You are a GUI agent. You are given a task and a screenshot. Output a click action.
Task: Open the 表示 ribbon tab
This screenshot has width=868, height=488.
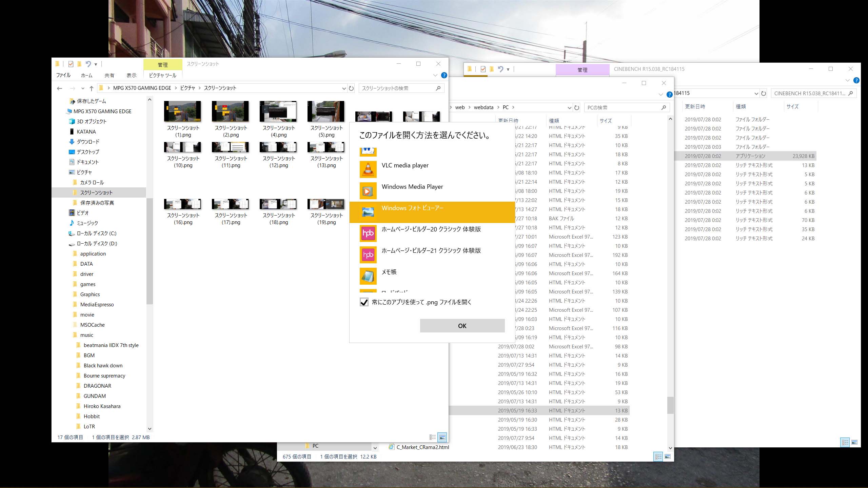click(131, 75)
